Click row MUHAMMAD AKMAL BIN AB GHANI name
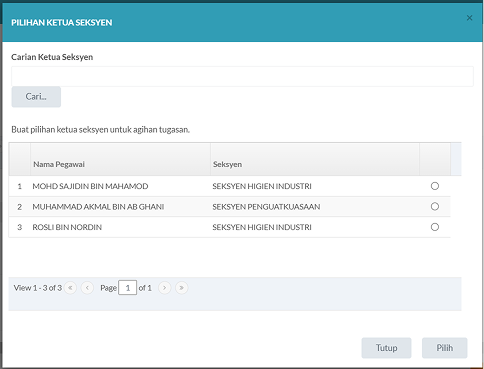The height and width of the screenshot is (369, 484). point(98,207)
